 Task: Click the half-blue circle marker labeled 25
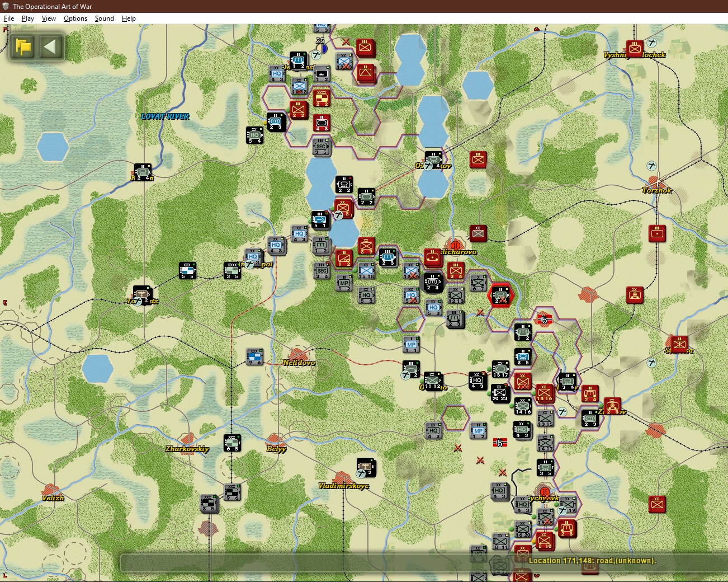322,48
